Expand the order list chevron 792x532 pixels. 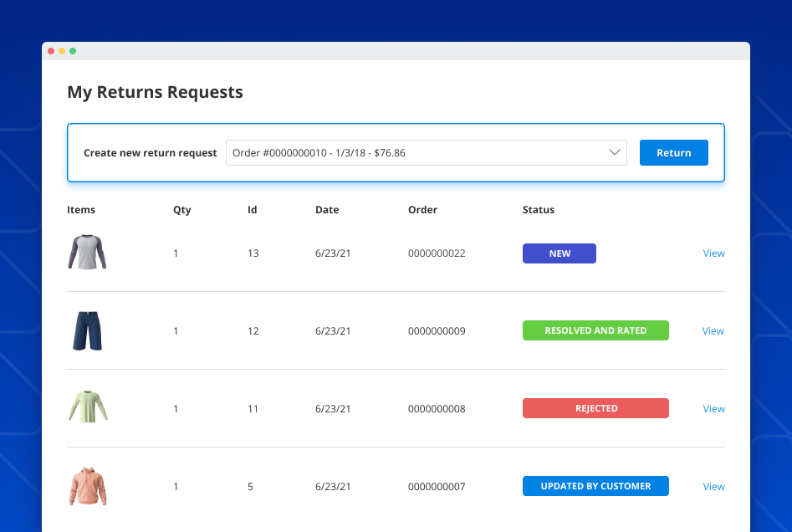tap(615, 152)
